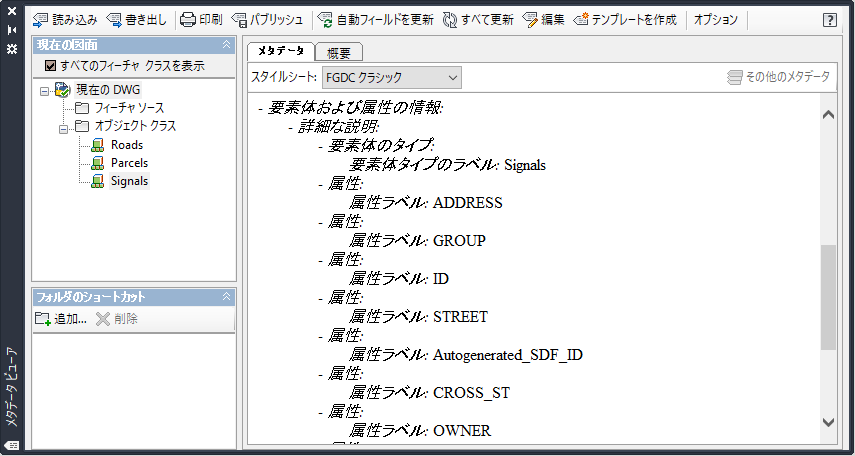Click the 印刷 printer icon

(188, 20)
